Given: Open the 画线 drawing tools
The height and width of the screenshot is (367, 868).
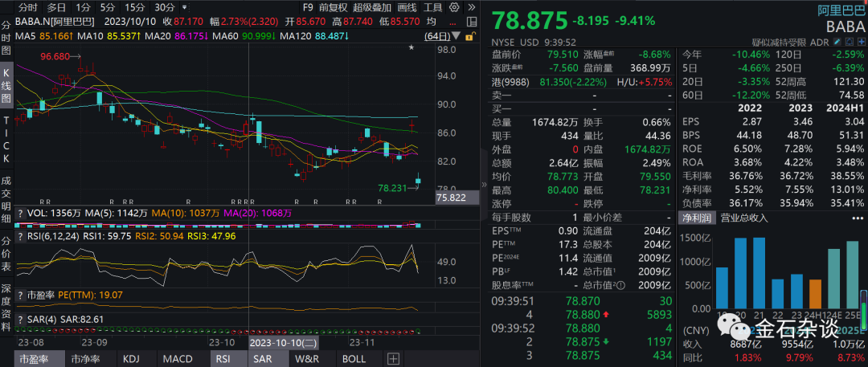Looking at the screenshot, I should click(x=407, y=8).
